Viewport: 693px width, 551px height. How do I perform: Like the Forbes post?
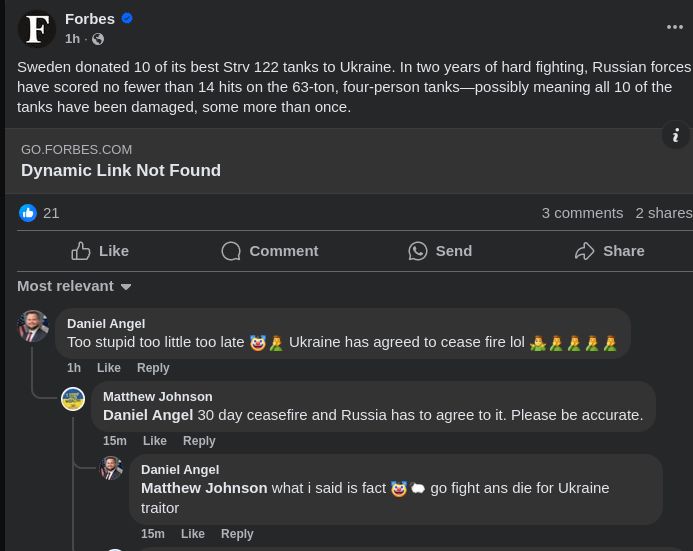point(100,251)
